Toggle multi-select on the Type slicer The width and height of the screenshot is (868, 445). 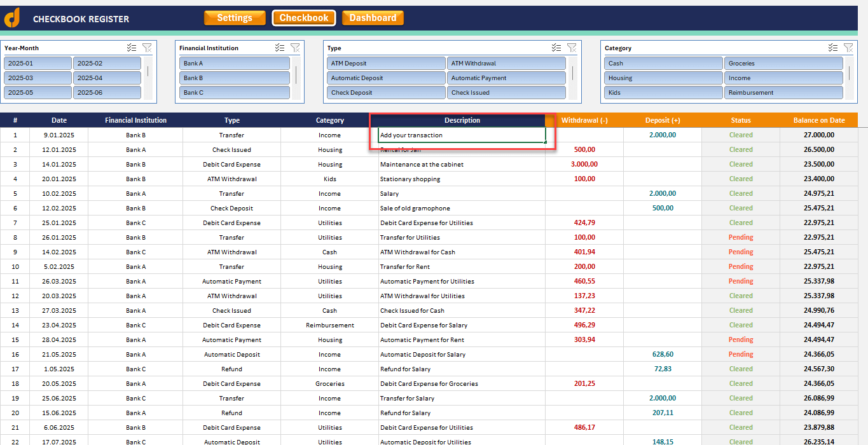point(556,48)
